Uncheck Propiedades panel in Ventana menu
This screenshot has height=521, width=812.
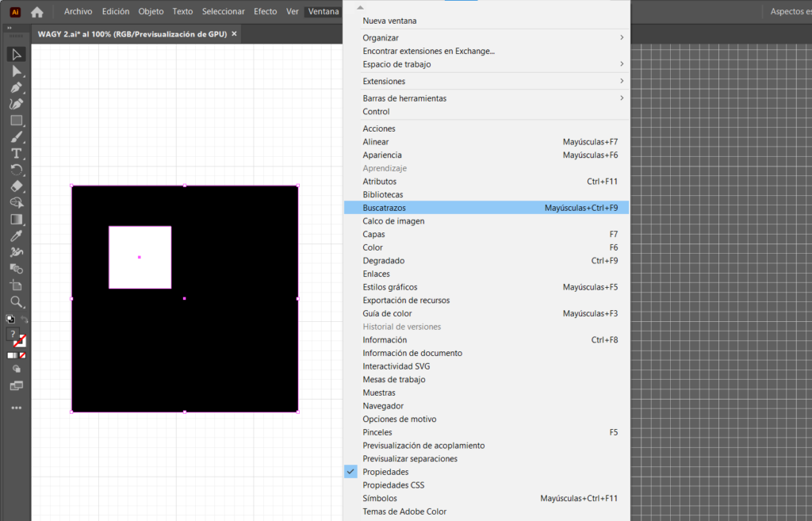pos(385,472)
